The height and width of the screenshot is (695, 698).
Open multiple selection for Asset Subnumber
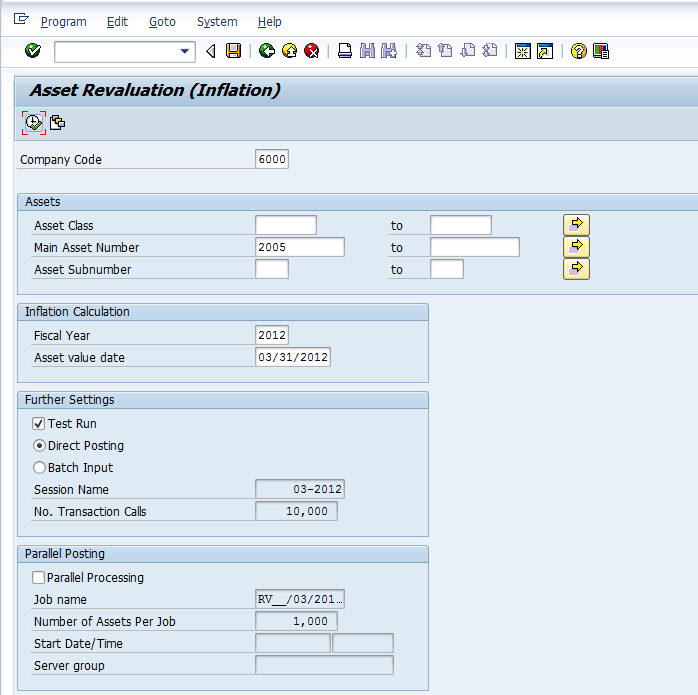tap(576, 269)
